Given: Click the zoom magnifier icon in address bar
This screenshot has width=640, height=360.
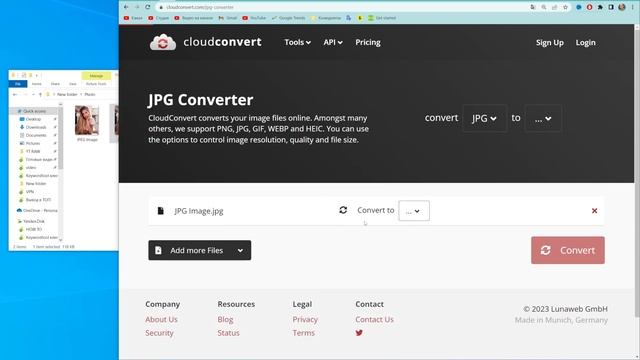Looking at the screenshot, I should pos(544,7).
